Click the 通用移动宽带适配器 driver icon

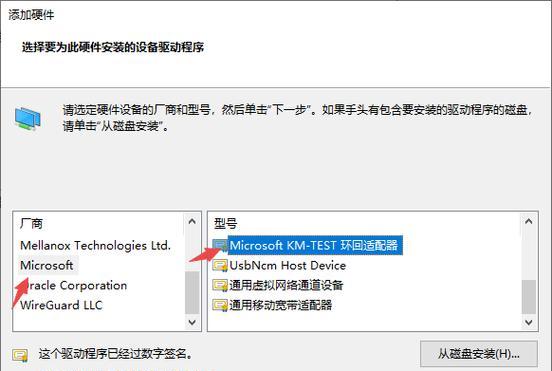[x=220, y=305]
